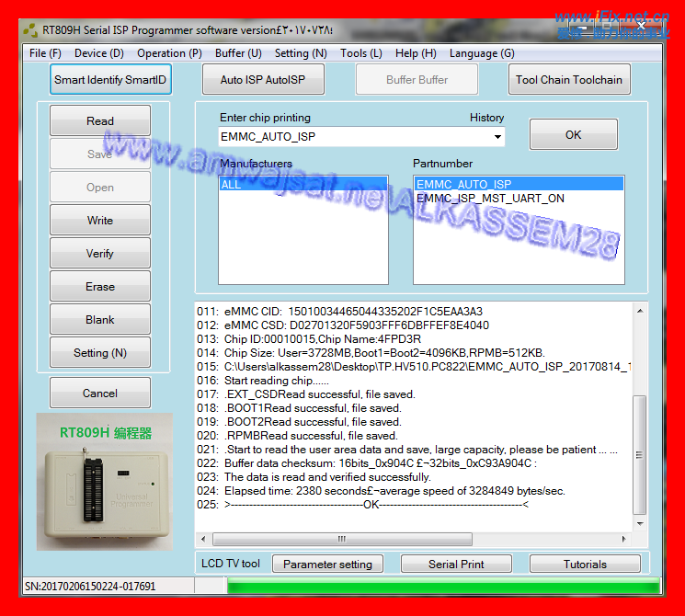Viewport: 685px width, 616px height.
Task: Click the RT809H programmer device image
Action: coord(105,481)
